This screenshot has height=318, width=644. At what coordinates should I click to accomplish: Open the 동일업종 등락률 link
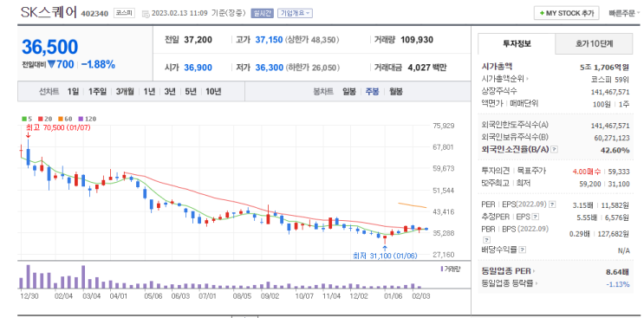pos(510,283)
